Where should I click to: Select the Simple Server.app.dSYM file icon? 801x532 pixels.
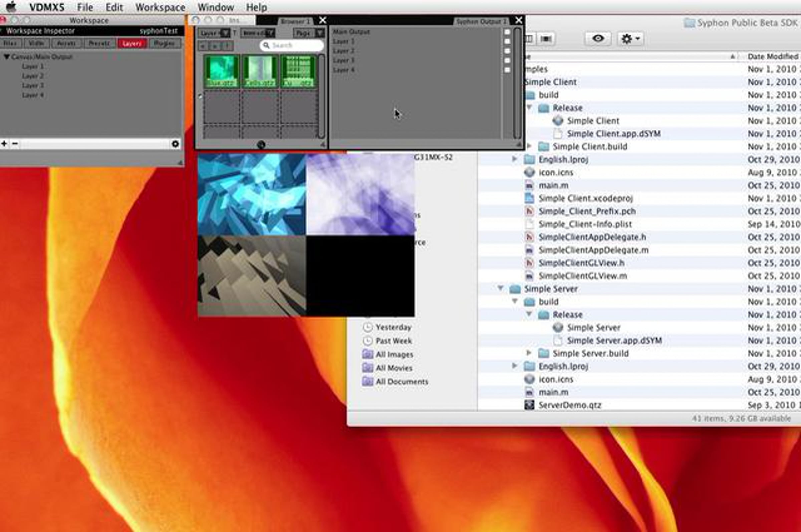pyautogui.click(x=558, y=340)
